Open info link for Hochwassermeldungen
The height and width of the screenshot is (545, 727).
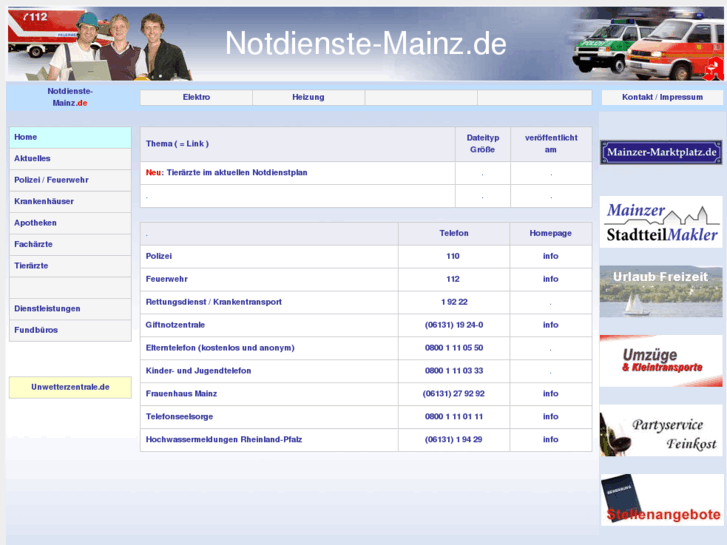tap(550, 440)
